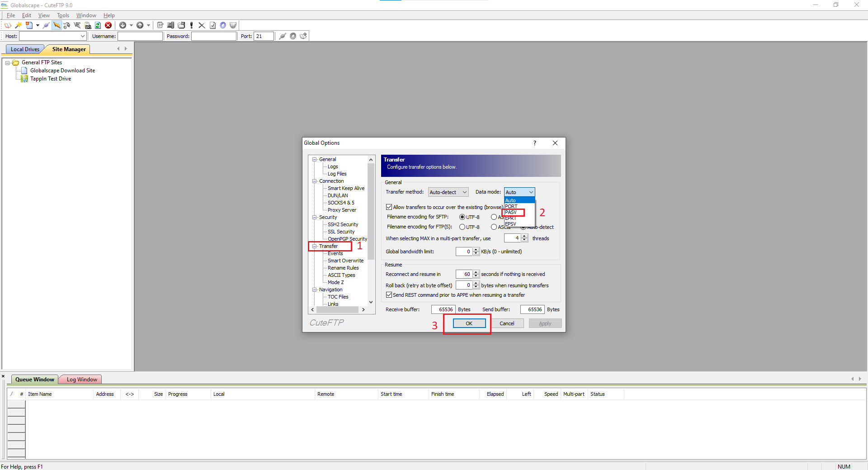Toggle Send REST command prior to APPE
This screenshot has width=868, height=470.
pos(389,295)
